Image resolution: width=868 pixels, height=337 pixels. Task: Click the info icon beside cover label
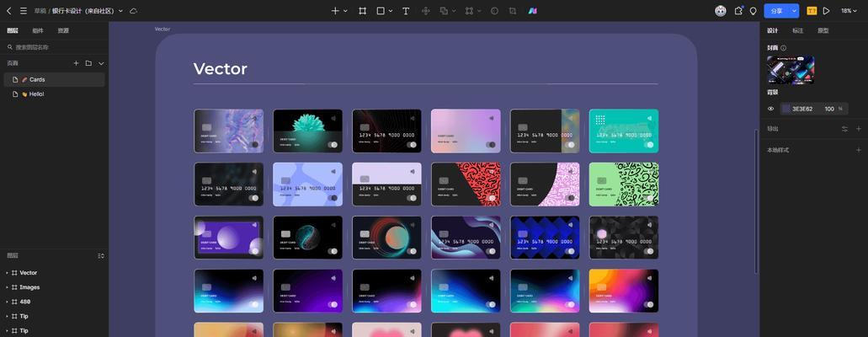(x=783, y=48)
